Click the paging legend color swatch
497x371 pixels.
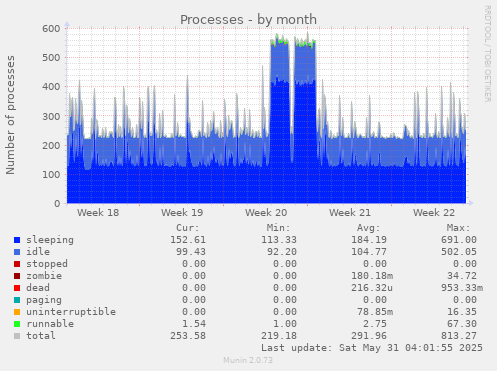coord(17,300)
